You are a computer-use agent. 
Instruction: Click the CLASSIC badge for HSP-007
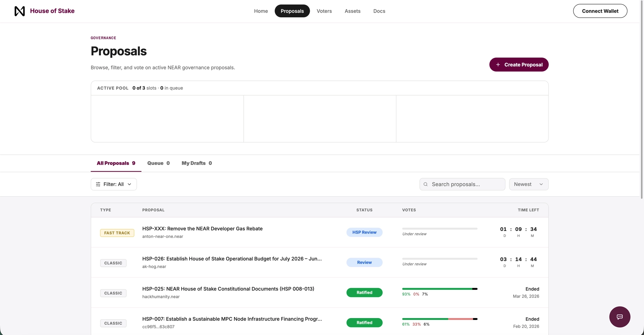pyautogui.click(x=113, y=323)
